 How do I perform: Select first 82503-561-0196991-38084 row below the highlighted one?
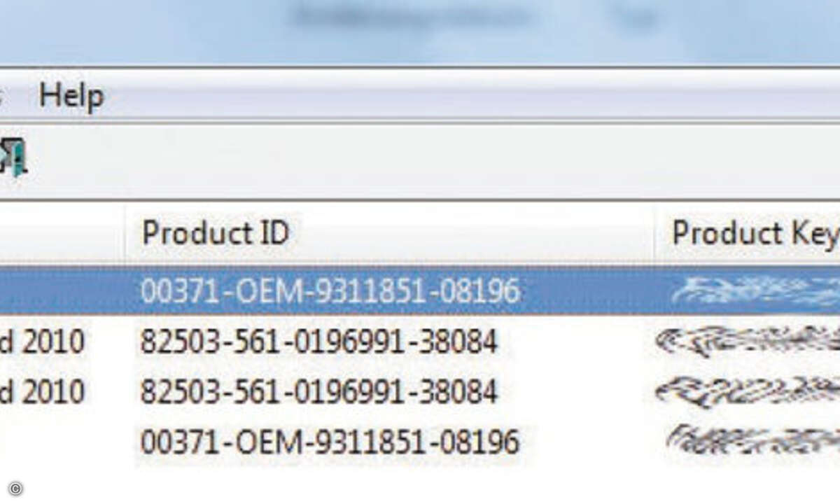(x=319, y=342)
